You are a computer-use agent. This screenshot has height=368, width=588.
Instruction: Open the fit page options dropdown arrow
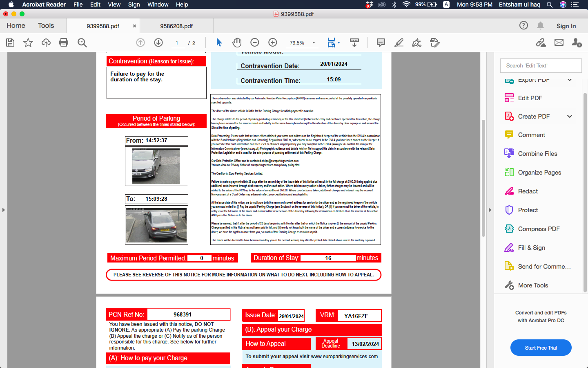[339, 43]
